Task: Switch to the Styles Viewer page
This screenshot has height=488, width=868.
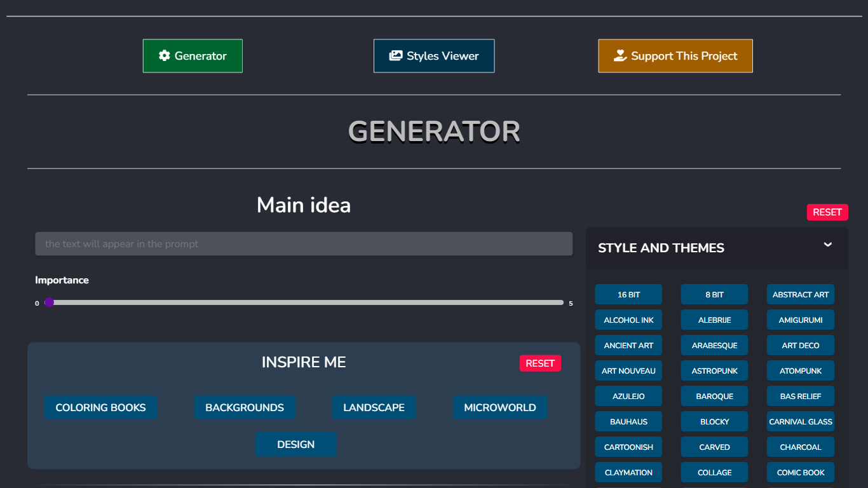Action: pos(434,56)
